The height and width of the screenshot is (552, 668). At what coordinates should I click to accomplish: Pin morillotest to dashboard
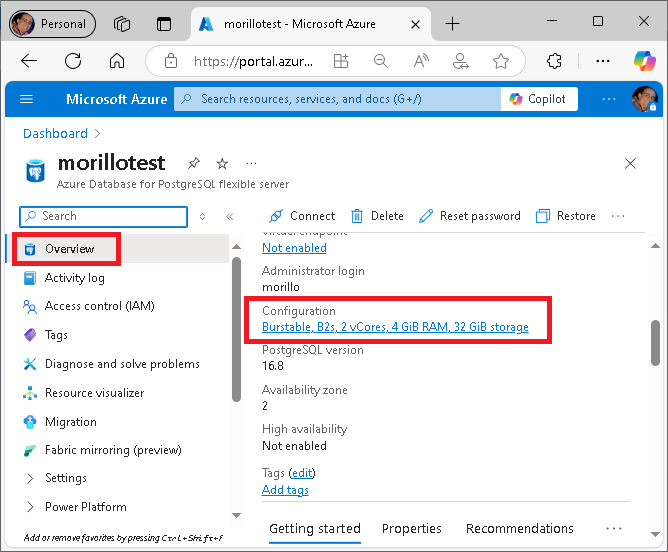194,163
